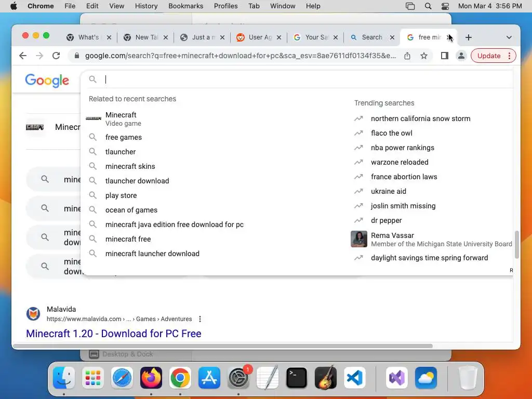Image resolution: width=532 pixels, height=399 pixels.
Task: Open GarageBand from the Dock
Action: pyautogui.click(x=326, y=378)
